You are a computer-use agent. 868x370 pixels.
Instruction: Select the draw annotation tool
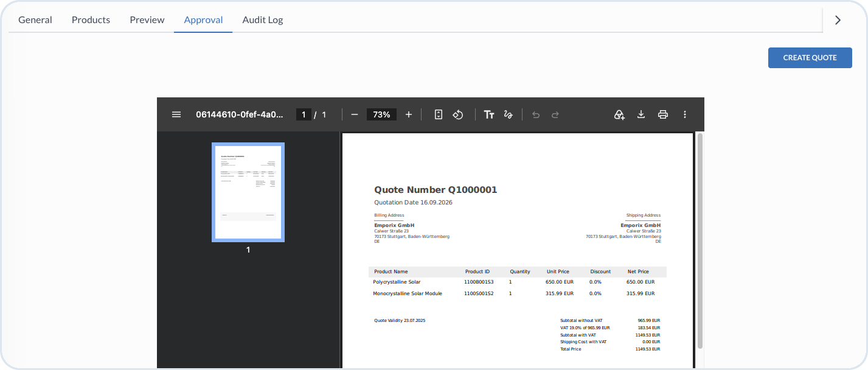pos(509,114)
